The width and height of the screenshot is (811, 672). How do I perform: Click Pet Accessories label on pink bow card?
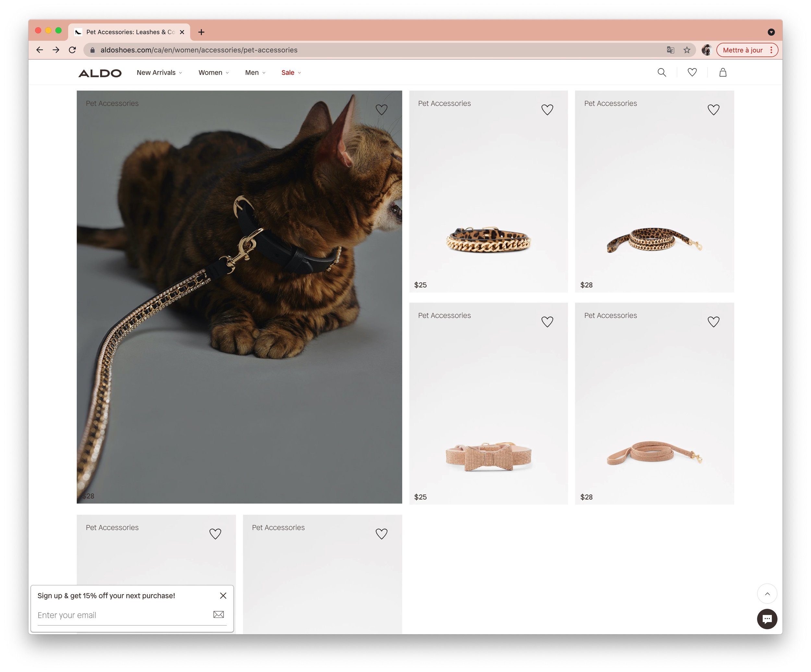coord(444,315)
